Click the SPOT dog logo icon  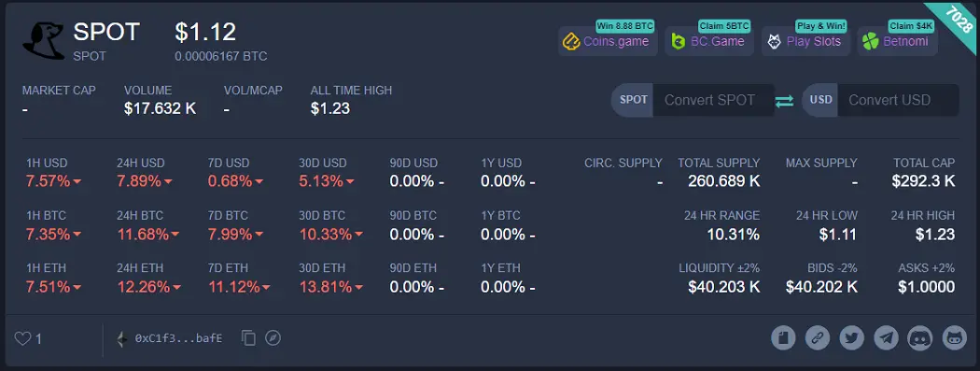coord(44,41)
